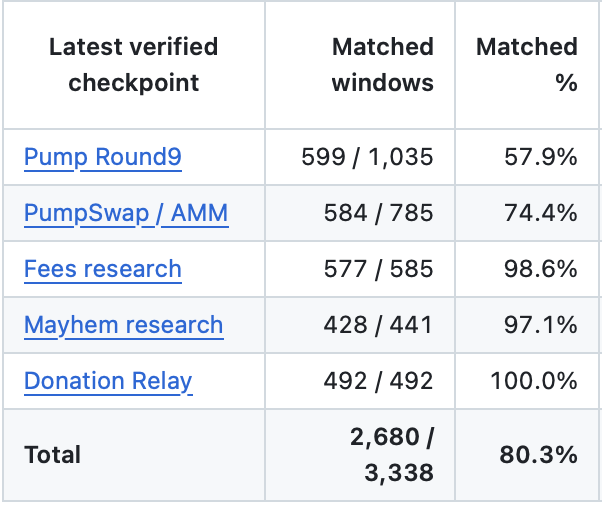Viewport: 602px width, 508px height.
Task: Select the 'Matched %' column header
Action: pyautogui.click(x=527, y=65)
